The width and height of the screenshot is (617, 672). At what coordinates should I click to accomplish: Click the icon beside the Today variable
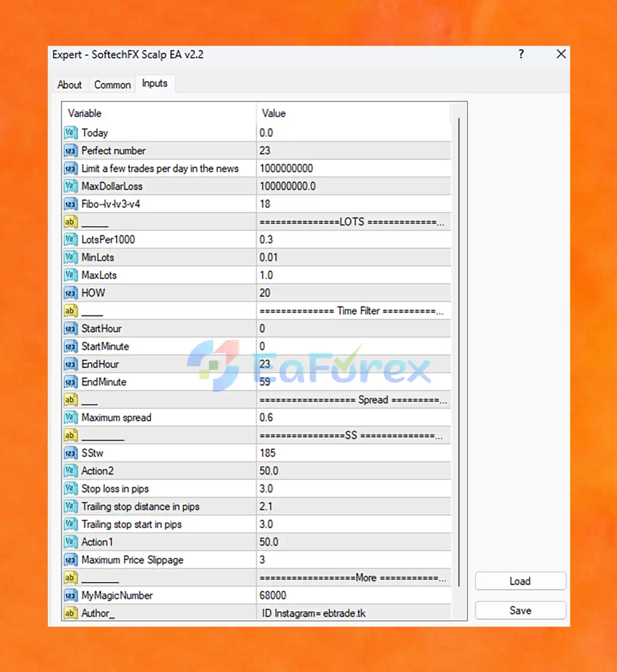(x=70, y=133)
